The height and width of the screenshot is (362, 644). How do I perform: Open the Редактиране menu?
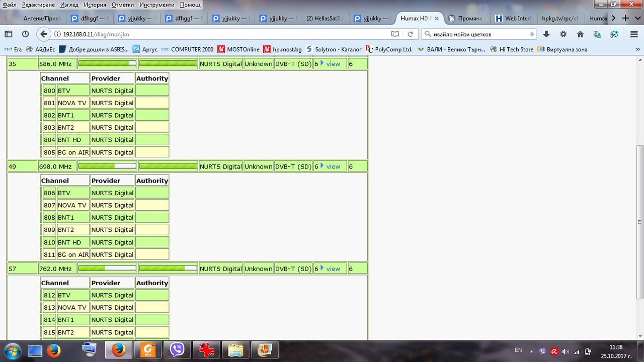pyautogui.click(x=38, y=5)
